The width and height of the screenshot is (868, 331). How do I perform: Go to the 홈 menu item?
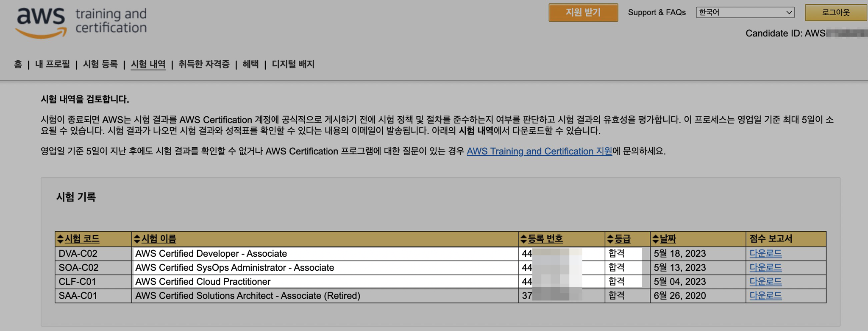click(x=18, y=64)
